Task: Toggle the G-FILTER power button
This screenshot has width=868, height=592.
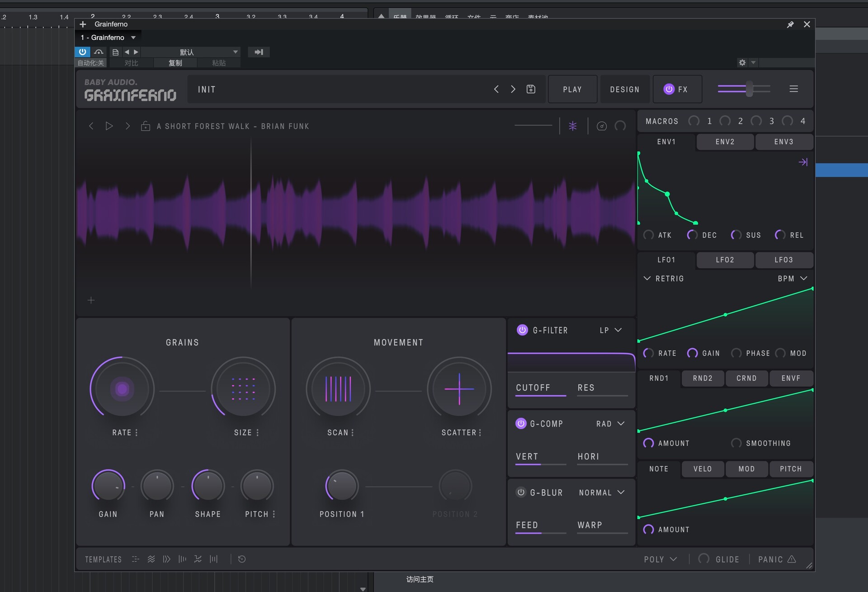Action: (522, 330)
